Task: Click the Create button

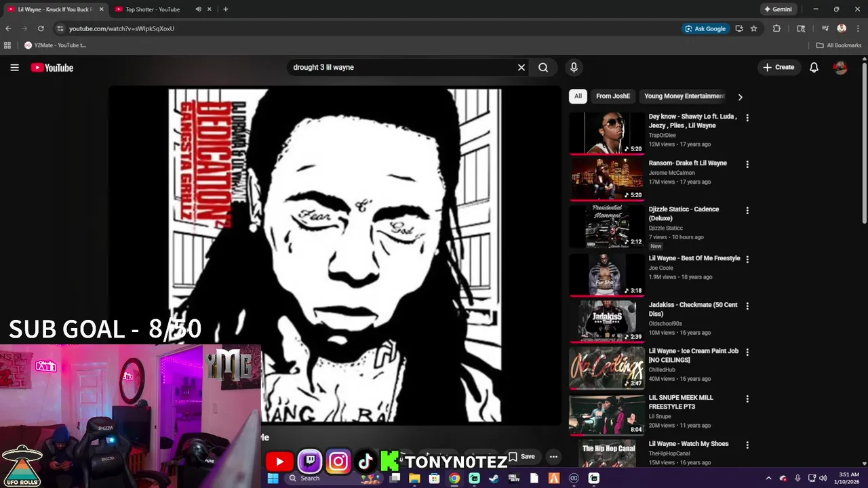Action: coord(778,67)
